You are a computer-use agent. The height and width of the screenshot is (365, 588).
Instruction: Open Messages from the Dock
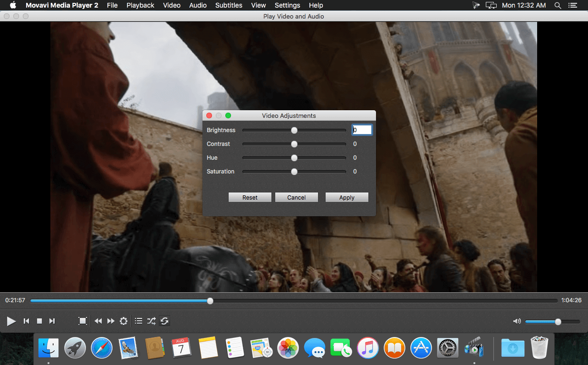[x=315, y=348]
